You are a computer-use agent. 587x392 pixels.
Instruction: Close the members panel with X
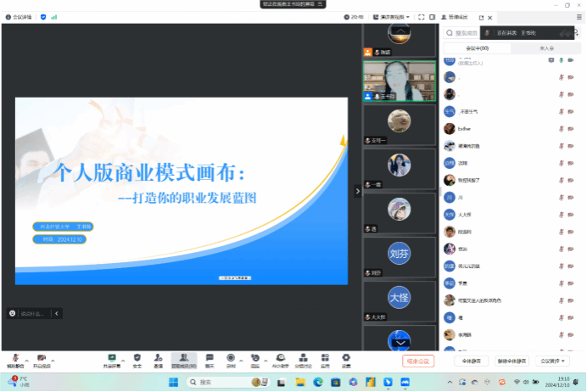pyautogui.click(x=490, y=18)
